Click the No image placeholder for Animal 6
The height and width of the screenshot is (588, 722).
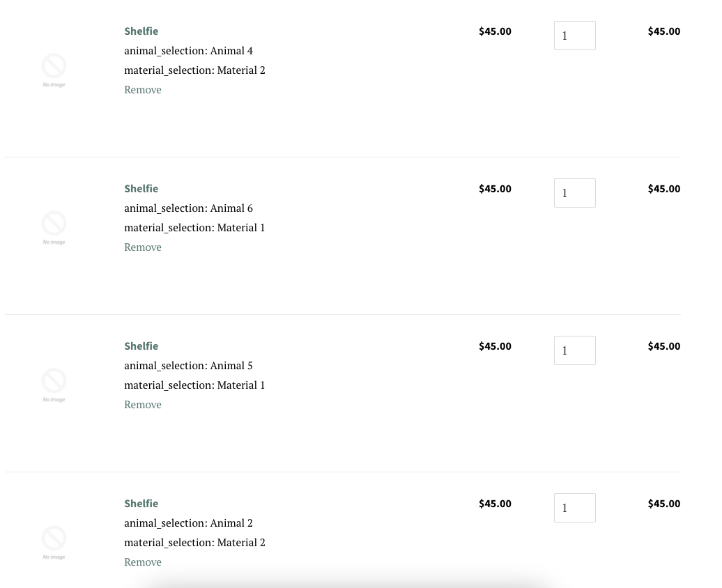coord(54,227)
